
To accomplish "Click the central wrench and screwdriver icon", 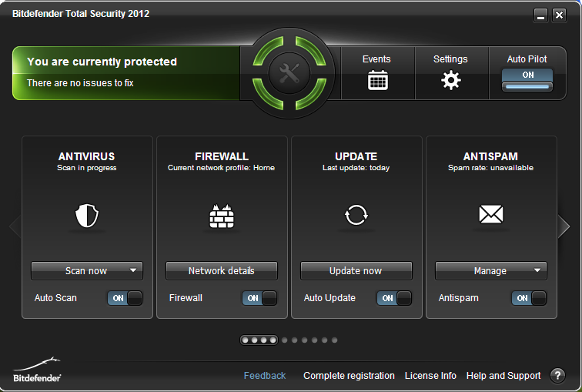I will coord(289,73).
